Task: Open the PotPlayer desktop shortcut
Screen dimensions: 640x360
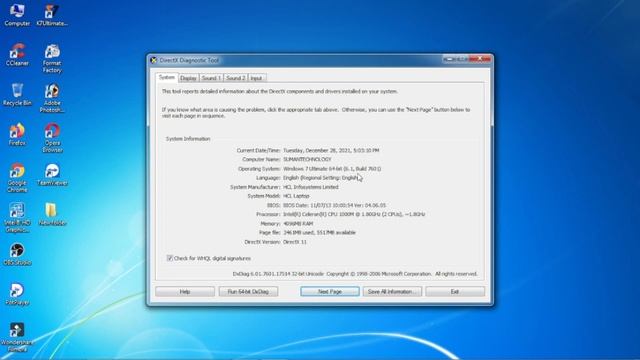Action: tap(17, 294)
